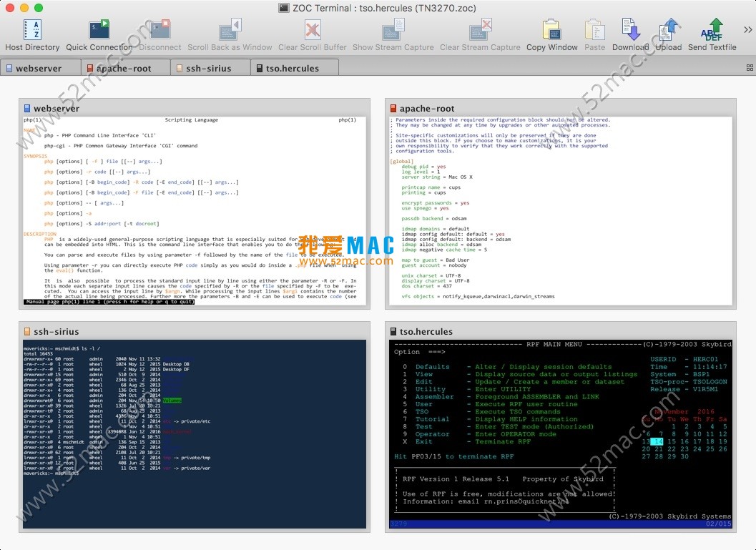Screen dimensions: 756x550
Task: Switch to the ssh-sirius tab
Action: (x=210, y=68)
